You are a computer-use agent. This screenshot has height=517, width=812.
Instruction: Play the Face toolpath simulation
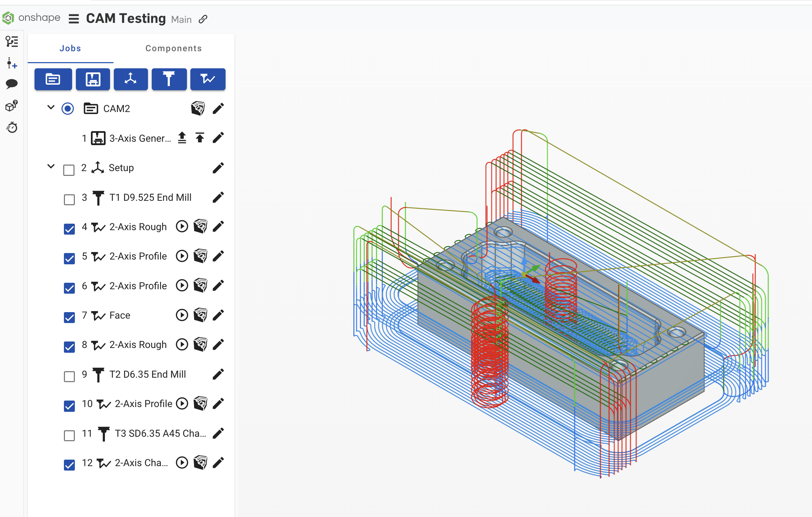click(x=182, y=315)
